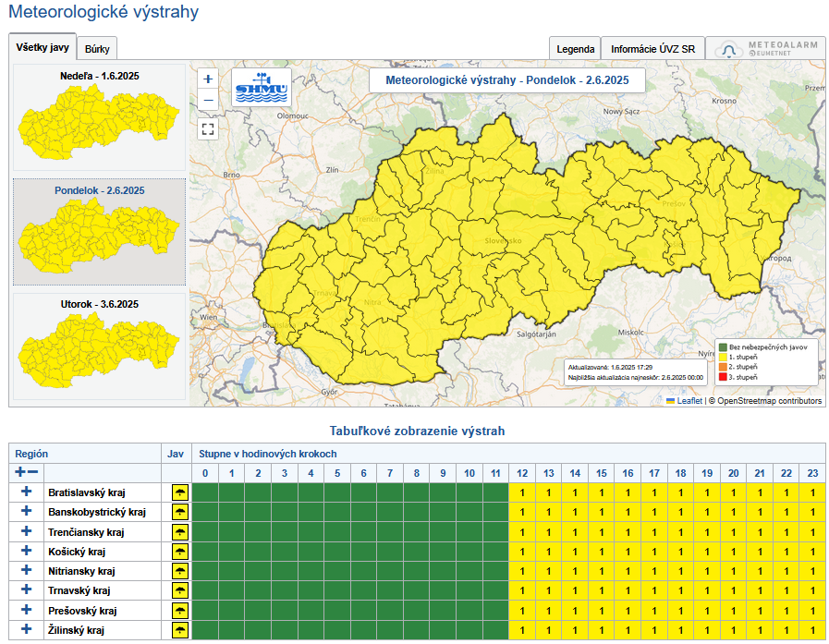Zoom out using the map minus icon
The image size is (829, 644).
coord(207,98)
